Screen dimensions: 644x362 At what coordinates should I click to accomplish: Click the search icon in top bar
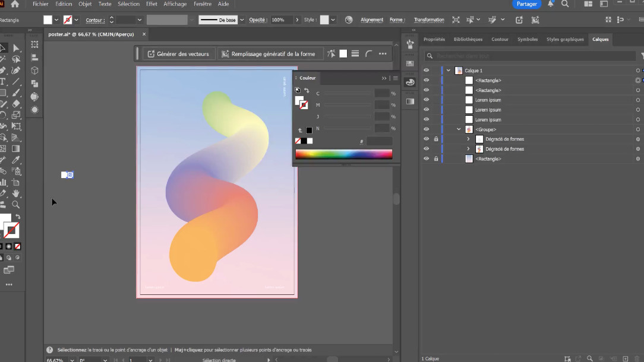pos(565,4)
